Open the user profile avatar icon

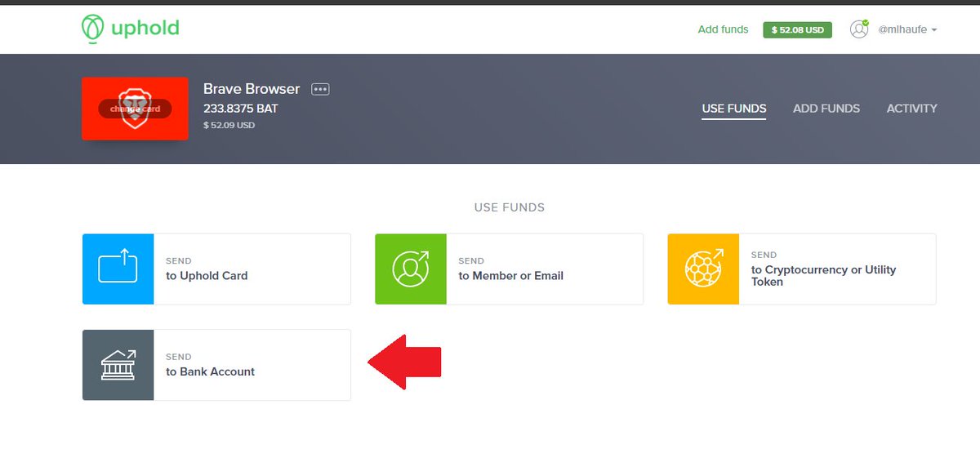[858, 29]
